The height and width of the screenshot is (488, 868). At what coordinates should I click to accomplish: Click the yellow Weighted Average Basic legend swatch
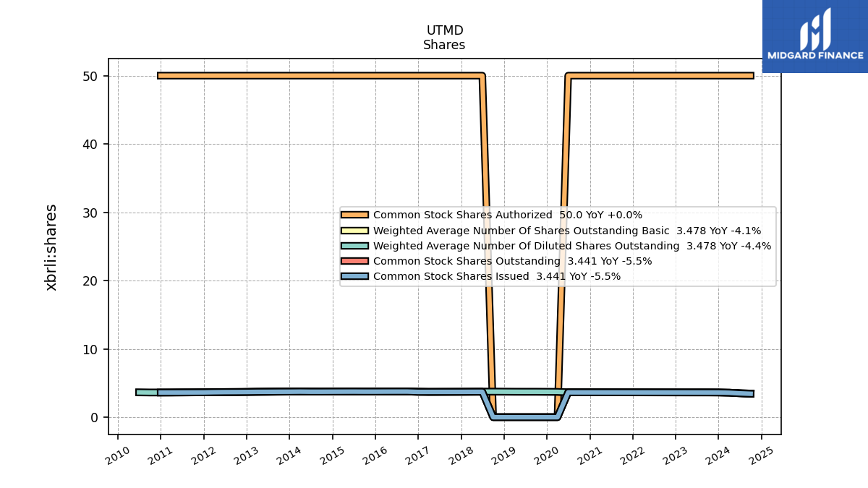click(354, 231)
